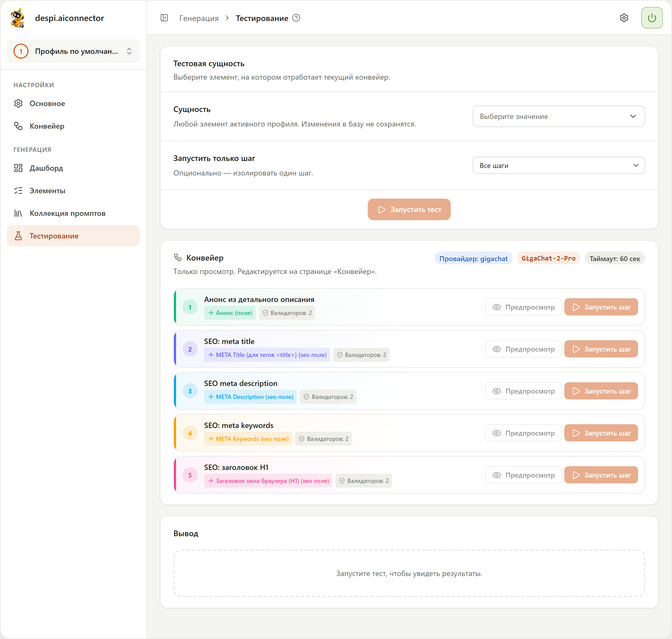672x639 pixels.
Task: Expand the profile switcher dropdown
Action: [73, 51]
